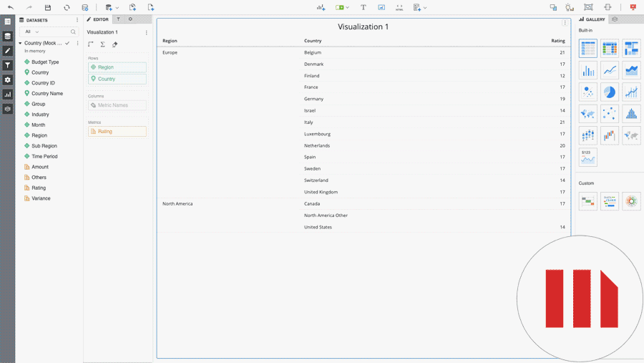Viewport: 644px width, 363px height.
Task: Open the Visualization 1 three-dot menu in the editor
Action: (x=147, y=32)
